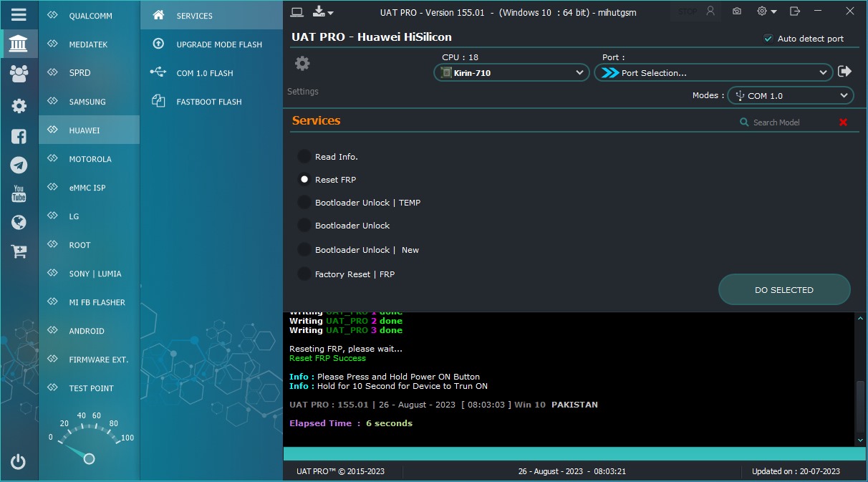
Task: Click the Upgrade Mode Flash arrow icon
Action: (x=159, y=44)
